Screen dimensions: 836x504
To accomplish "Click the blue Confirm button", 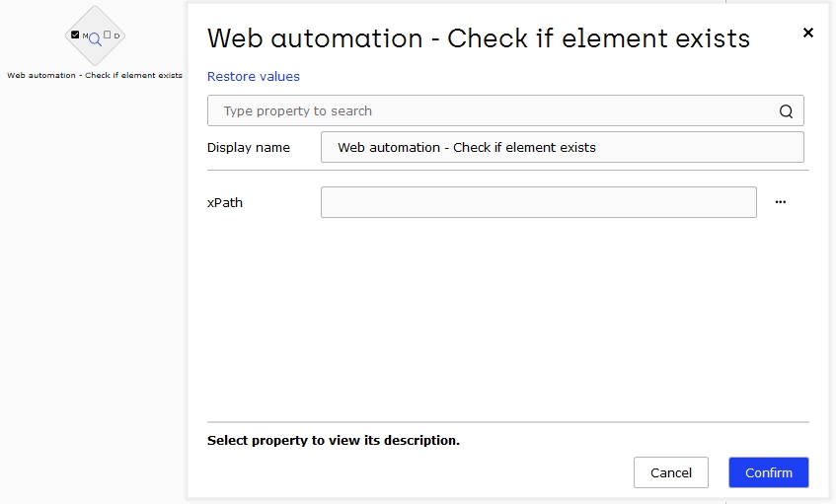I will [x=769, y=472].
